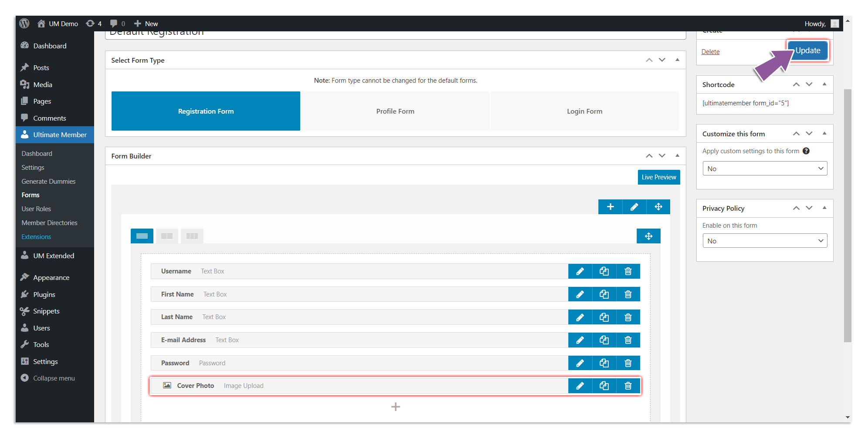Click the Delete link
Screen dimensions: 868x438
point(710,52)
